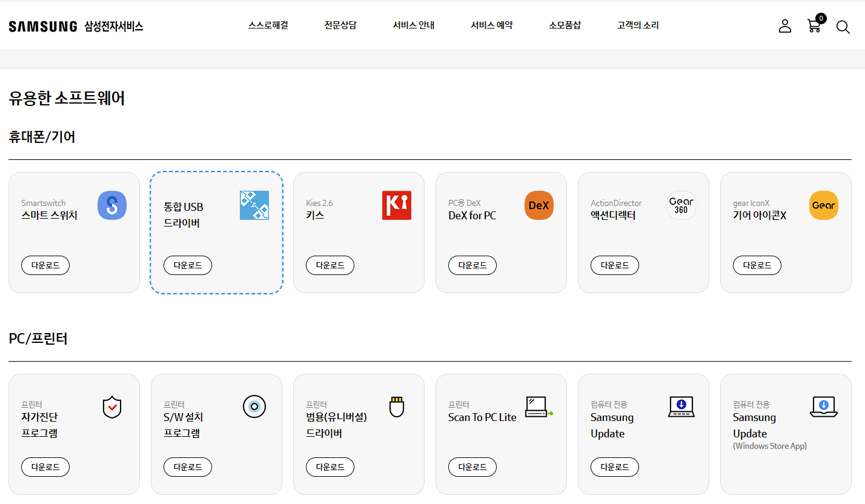Open the 전문상담 menu
Image resolution: width=865 pixels, height=504 pixels.
tap(340, 25)
